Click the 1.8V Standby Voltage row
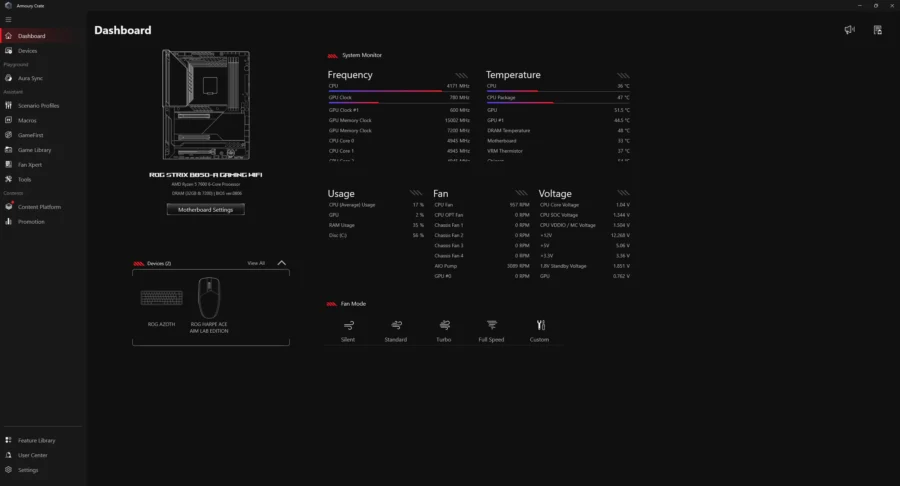The height and width of the screenshot is (486, 900). pos(584,266)
